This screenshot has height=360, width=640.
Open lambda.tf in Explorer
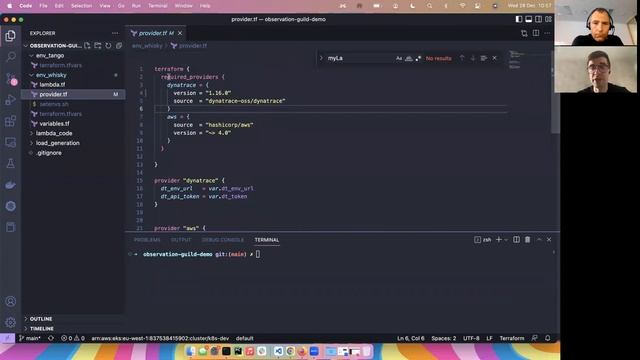click(x=52, y=85)
